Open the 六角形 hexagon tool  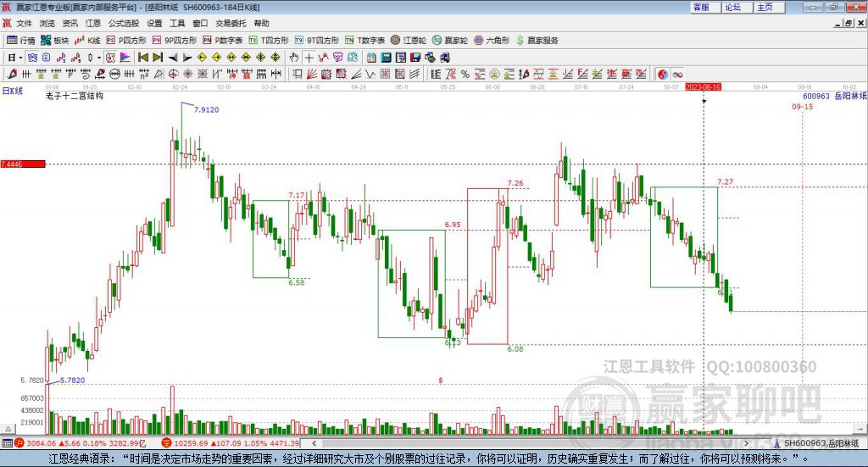point(492,41)
